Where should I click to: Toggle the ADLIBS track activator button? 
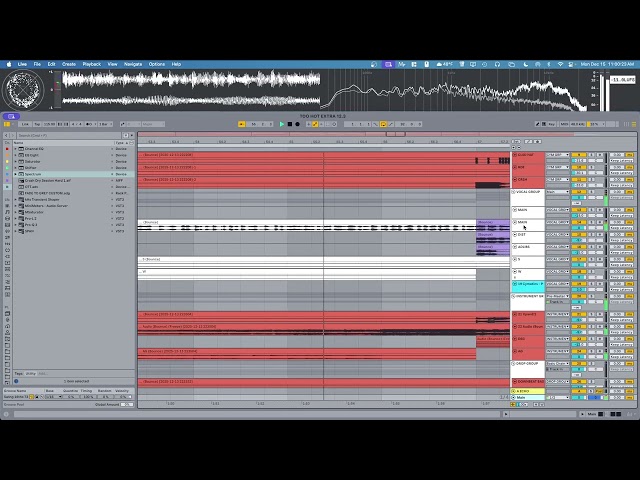tap(579, 247)
